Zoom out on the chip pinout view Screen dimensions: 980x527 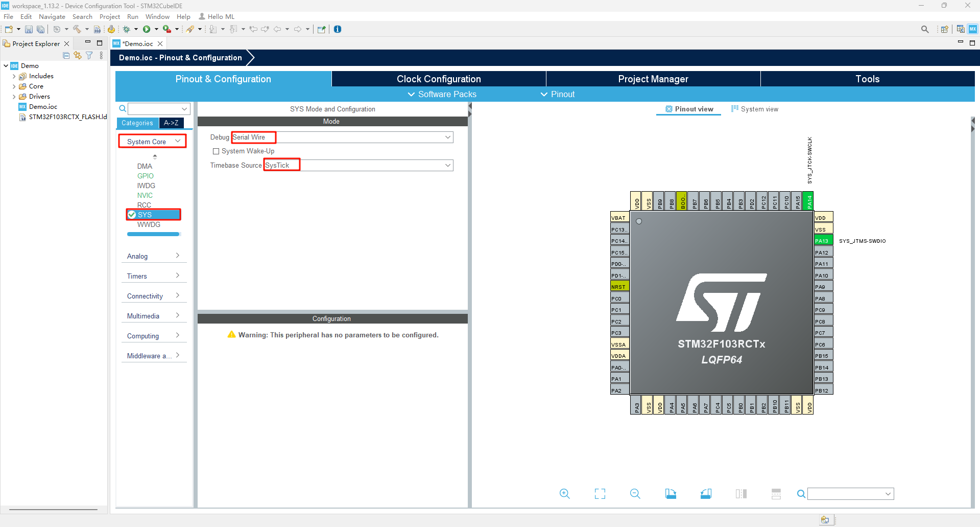coord(635,494)
